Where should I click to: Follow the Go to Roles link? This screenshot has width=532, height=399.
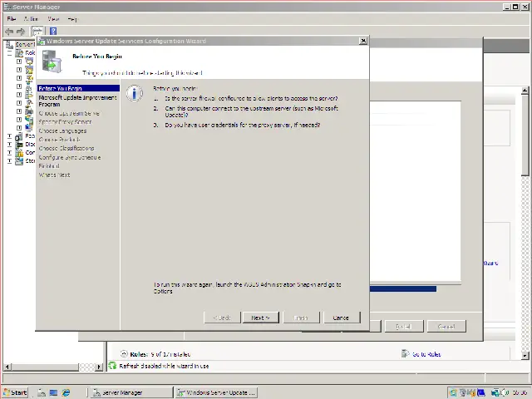[426, 354]
